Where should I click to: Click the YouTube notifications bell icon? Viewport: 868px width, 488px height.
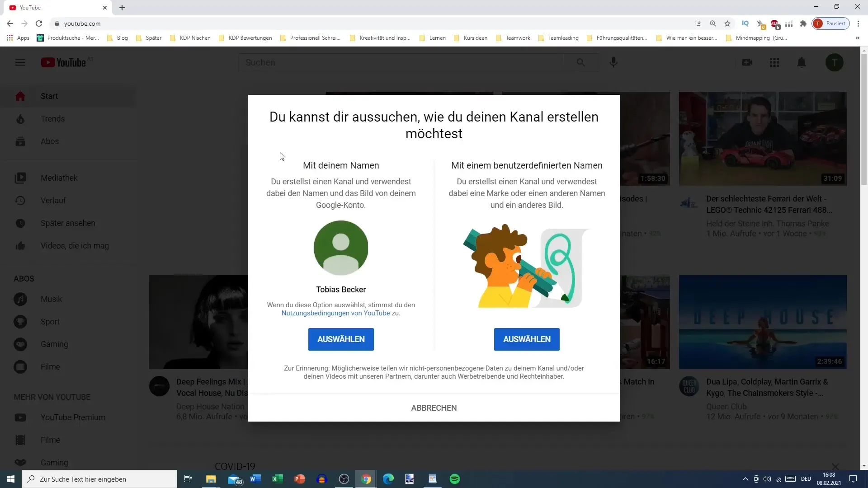point(801,62)
